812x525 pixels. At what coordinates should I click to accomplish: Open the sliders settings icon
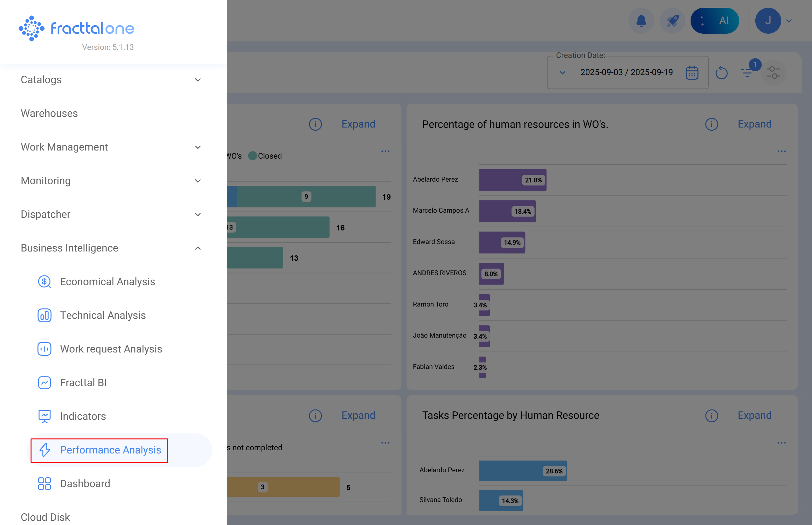click(x=773, y=73)
